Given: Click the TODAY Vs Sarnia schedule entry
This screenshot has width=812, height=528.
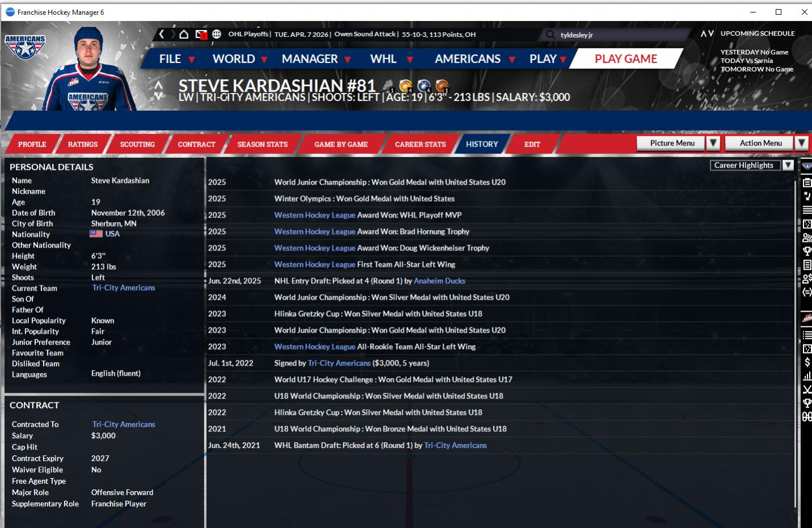Looking at the screenshot, I should tap(747, 61).
